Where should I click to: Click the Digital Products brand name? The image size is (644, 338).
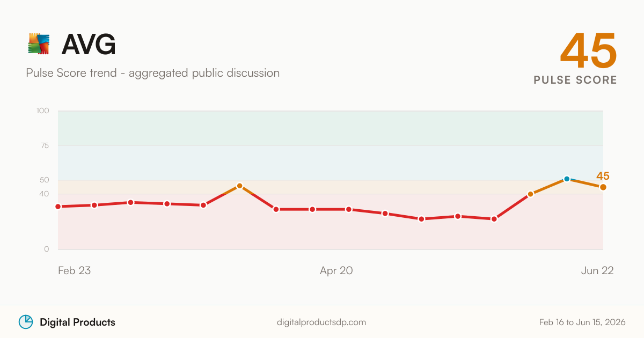(77, 322)
